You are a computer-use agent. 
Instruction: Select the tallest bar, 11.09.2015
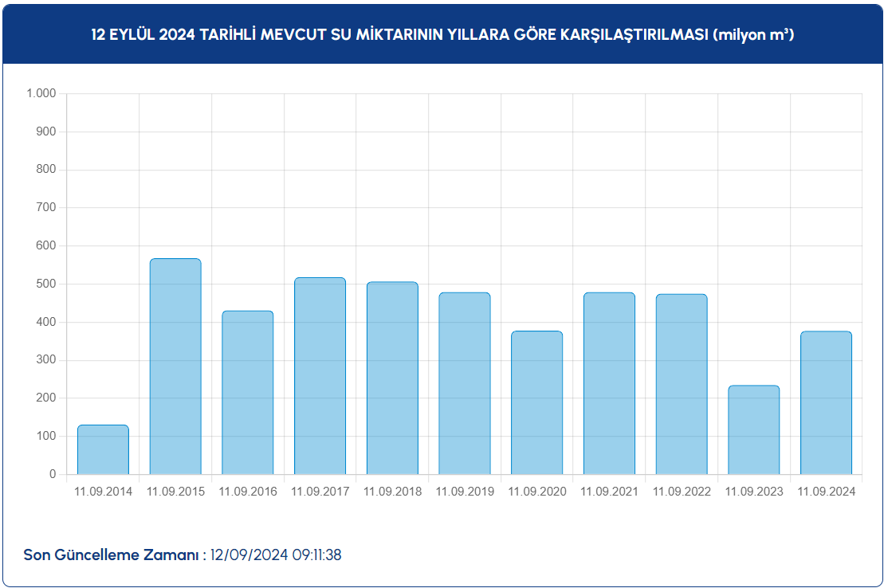pos(175,367)
